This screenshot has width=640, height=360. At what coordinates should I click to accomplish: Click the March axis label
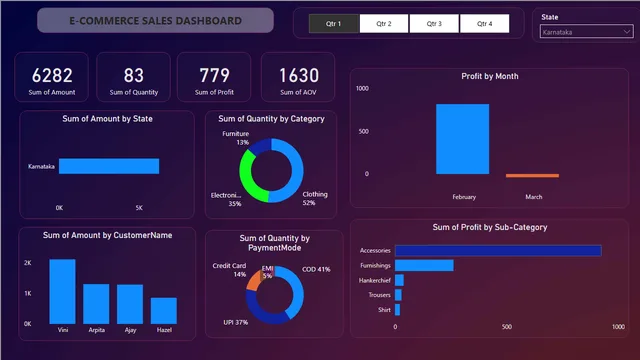[533, 197]
